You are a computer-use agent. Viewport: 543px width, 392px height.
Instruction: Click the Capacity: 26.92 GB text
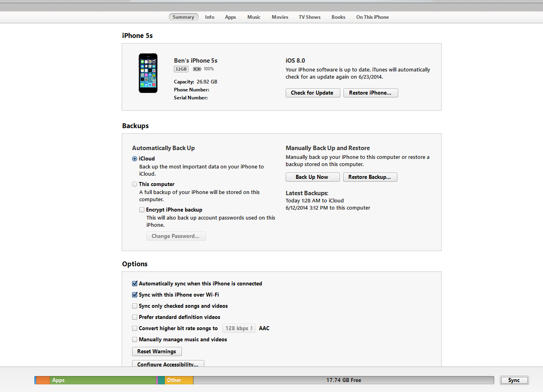[195, 81]
